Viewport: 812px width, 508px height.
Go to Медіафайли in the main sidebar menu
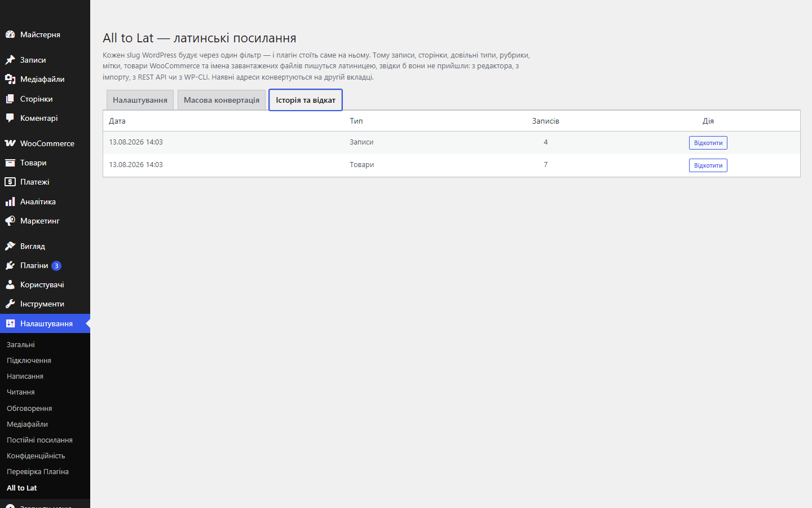45,79
